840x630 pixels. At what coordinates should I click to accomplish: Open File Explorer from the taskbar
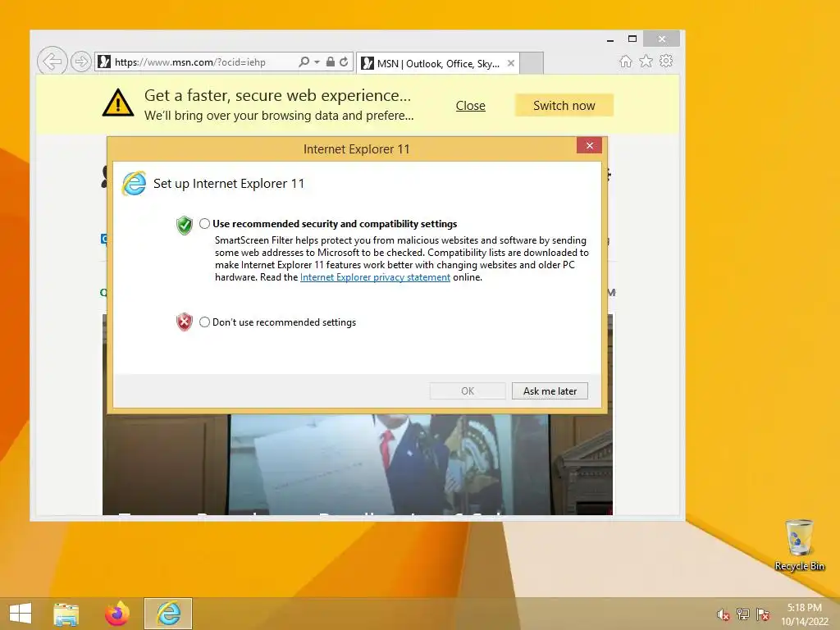click(66, 614)
